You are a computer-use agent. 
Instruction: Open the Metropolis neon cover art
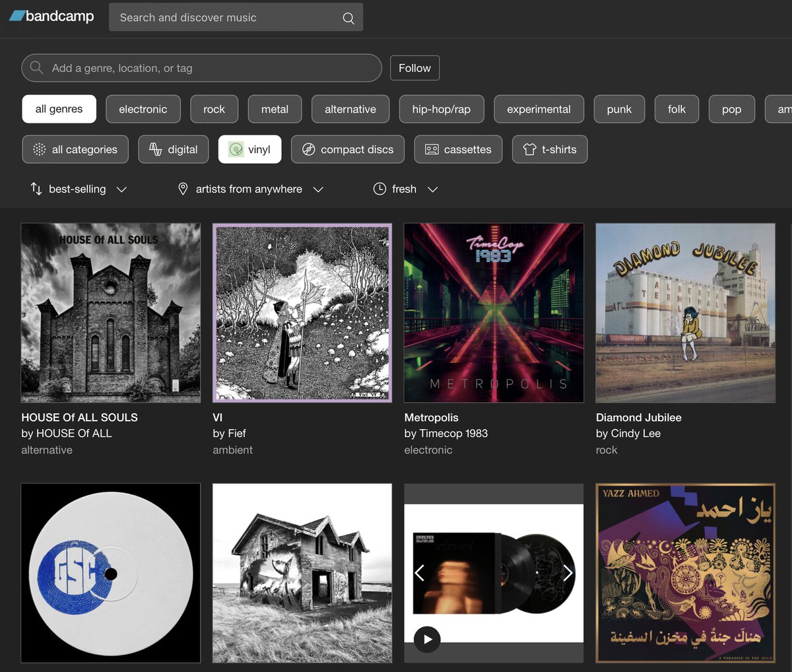pos(494,312)
